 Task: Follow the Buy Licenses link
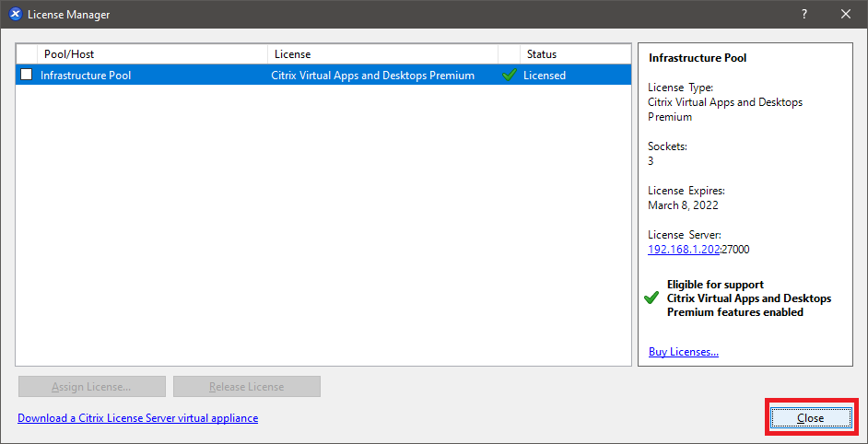click(683, 352)
